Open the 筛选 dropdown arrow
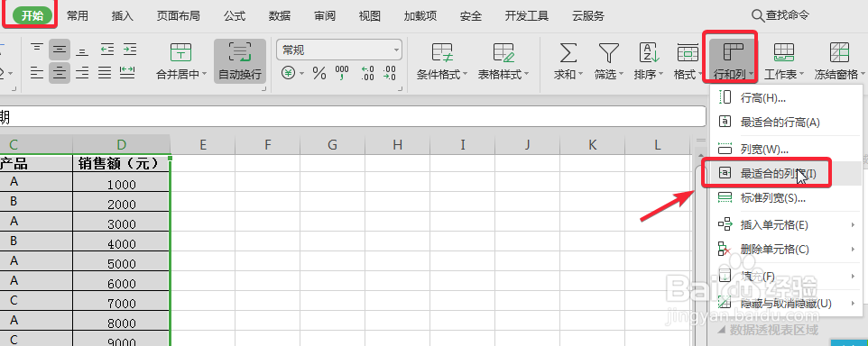 pos(622,75)
